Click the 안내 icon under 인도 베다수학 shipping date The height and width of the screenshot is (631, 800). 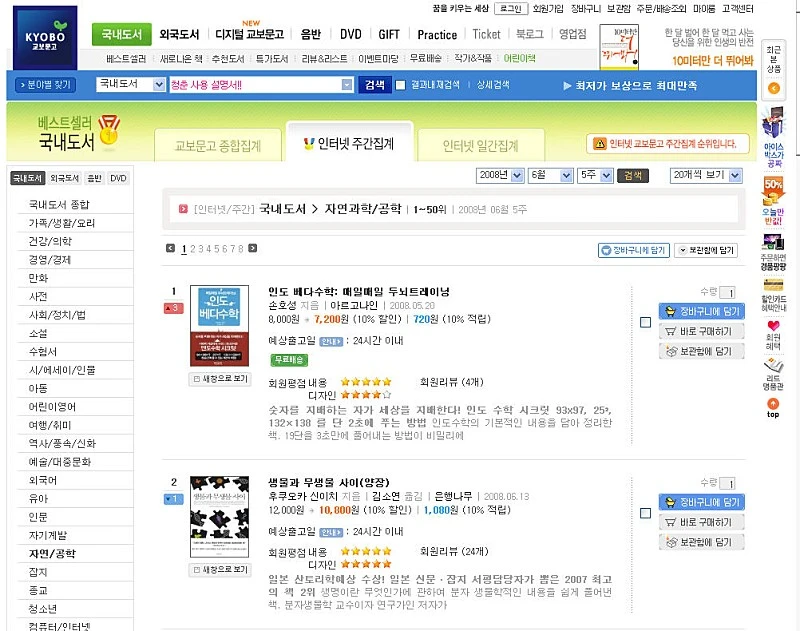[x=331, y=341]
